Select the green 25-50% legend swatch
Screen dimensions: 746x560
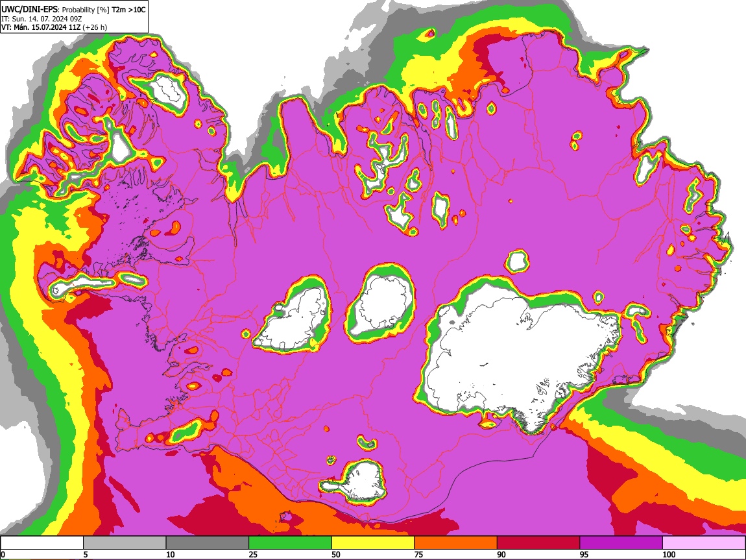point(290,543)
